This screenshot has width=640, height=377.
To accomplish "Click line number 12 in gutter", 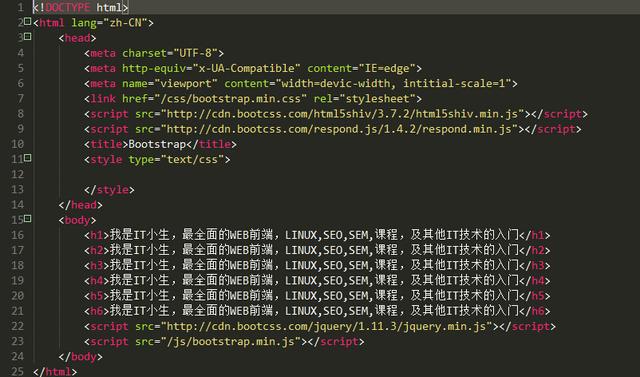I will 18,175.
